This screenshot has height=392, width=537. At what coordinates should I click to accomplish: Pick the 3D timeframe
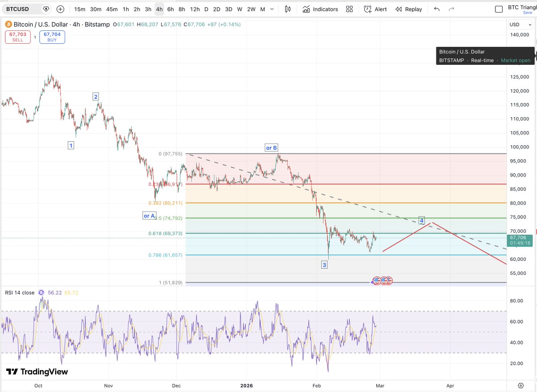(x=229, y=9)
